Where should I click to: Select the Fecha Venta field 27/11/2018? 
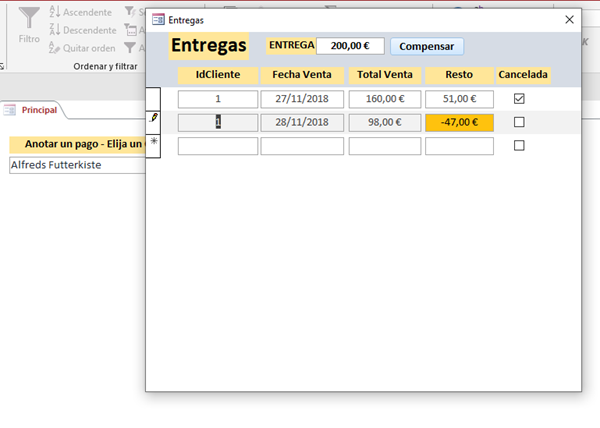coord(302,98)
